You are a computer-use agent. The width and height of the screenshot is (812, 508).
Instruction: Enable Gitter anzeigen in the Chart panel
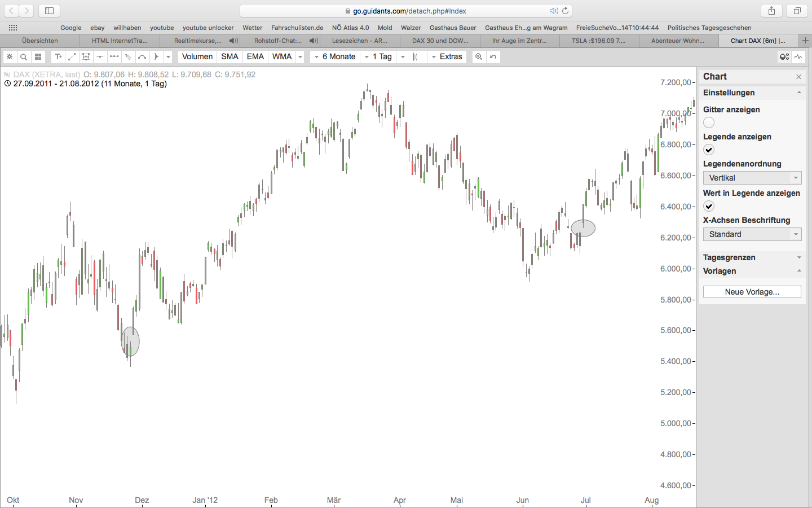708,122
